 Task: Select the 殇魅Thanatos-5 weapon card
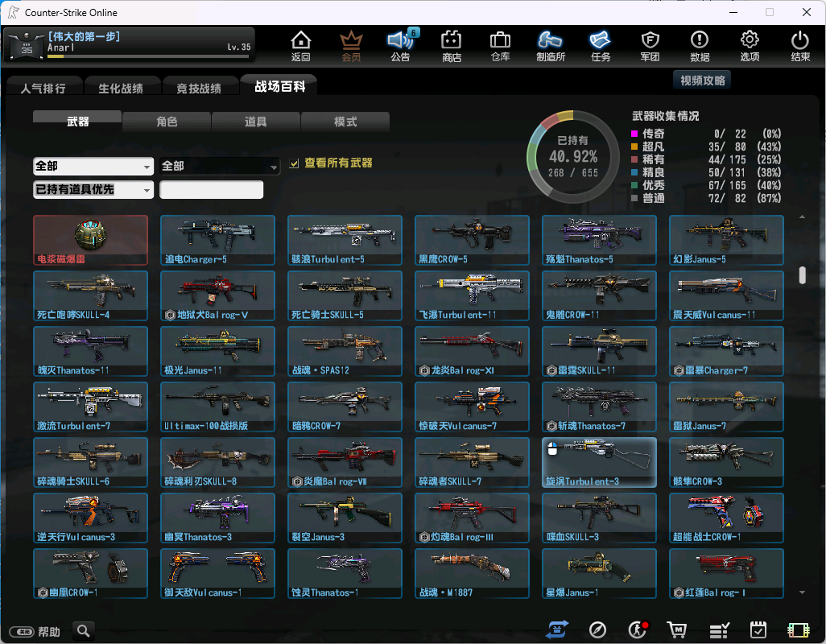click(x=600, y=240)
